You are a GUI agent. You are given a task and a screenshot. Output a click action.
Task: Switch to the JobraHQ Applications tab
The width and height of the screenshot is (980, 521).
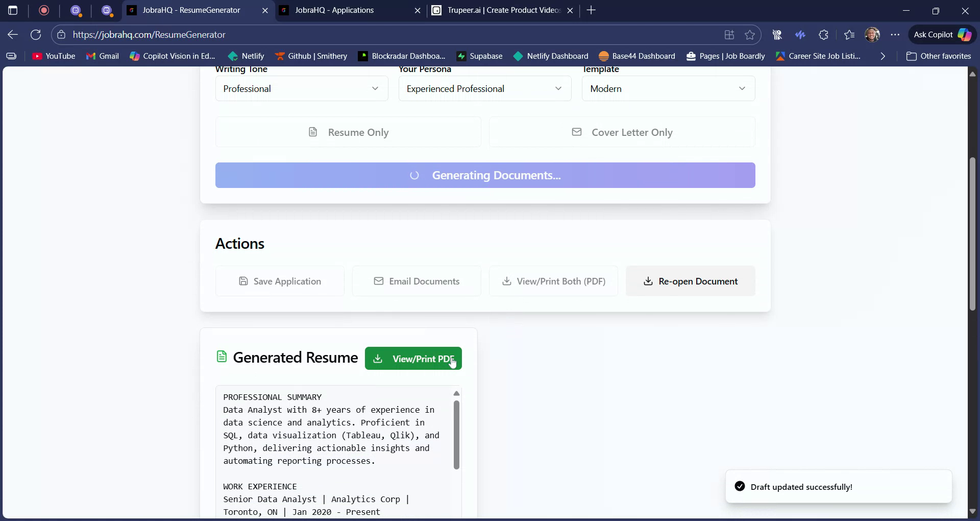pos(341,10)
